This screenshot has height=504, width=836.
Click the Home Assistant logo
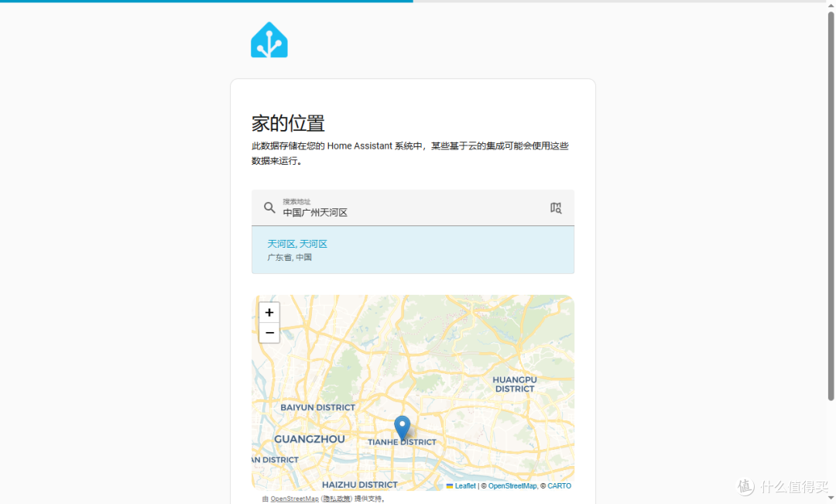pyautogui.click(x=269, y=40)
